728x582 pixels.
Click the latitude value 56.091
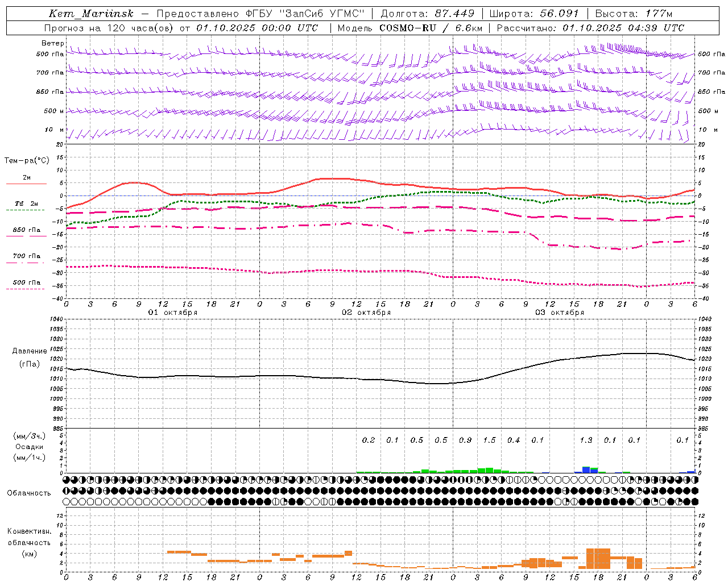pyautogui.click(x=559, y=14)
